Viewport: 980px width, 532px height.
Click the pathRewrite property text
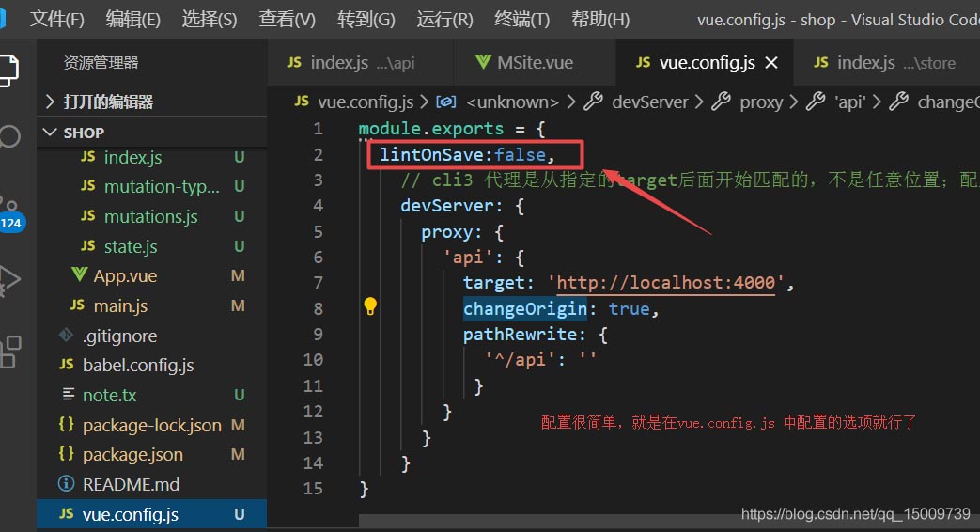point(520,335)
